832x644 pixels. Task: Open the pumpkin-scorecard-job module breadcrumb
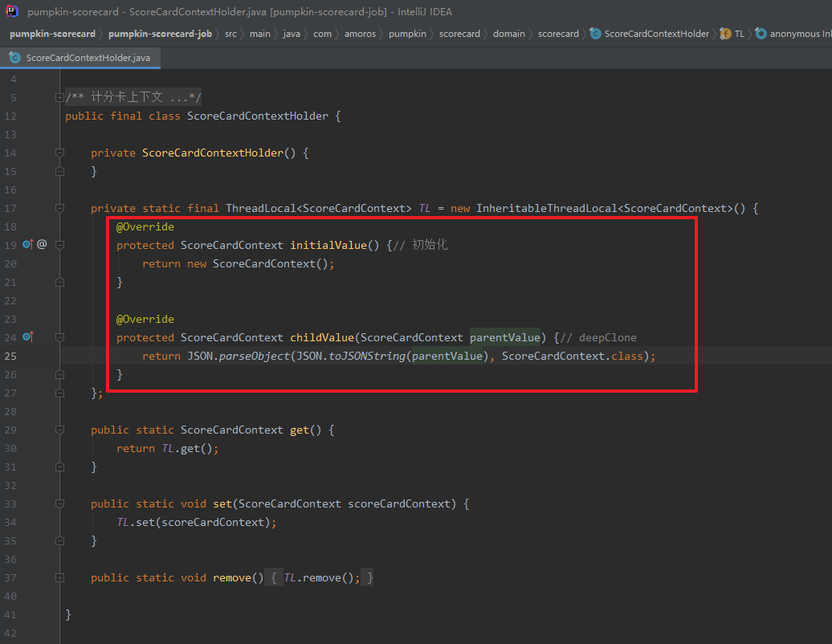pos(161,34)
